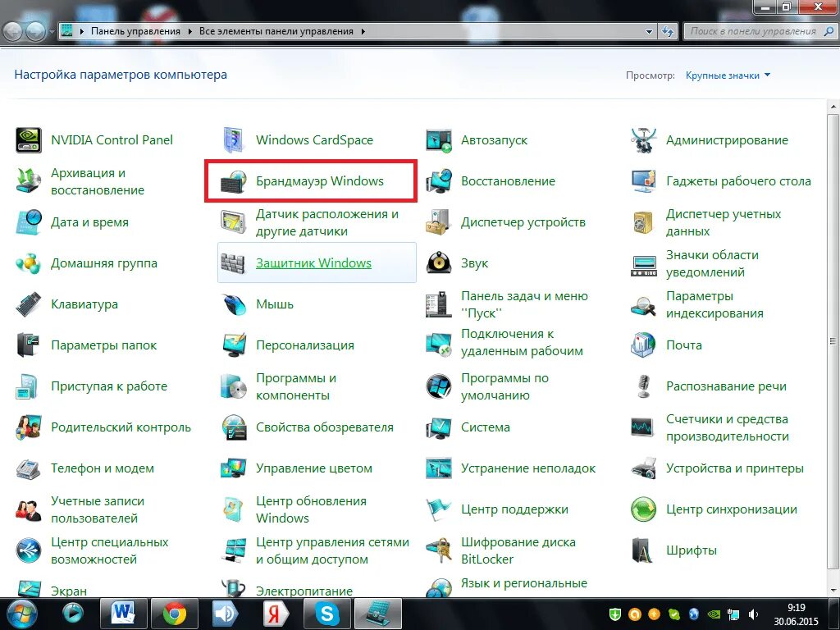This screenshot has height=630, width=840.
Task: Open Центр управления сетями и общим доступом
Action: click(332, 550)
